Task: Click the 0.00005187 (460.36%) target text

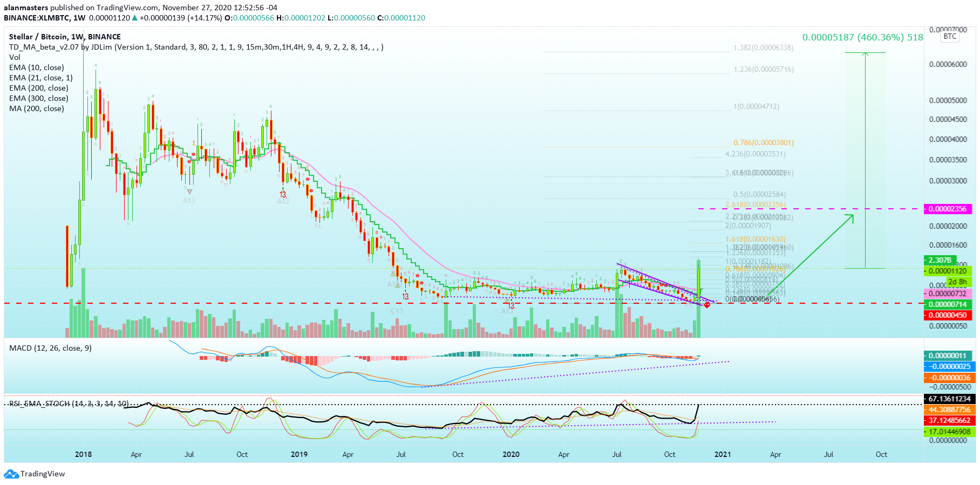Action: point(863,37)
